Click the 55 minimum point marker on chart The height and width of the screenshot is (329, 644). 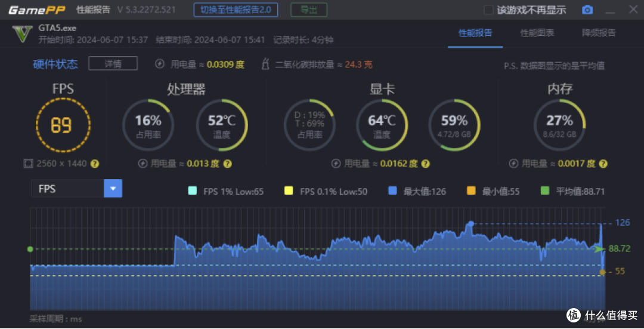[x=602, y=272]
